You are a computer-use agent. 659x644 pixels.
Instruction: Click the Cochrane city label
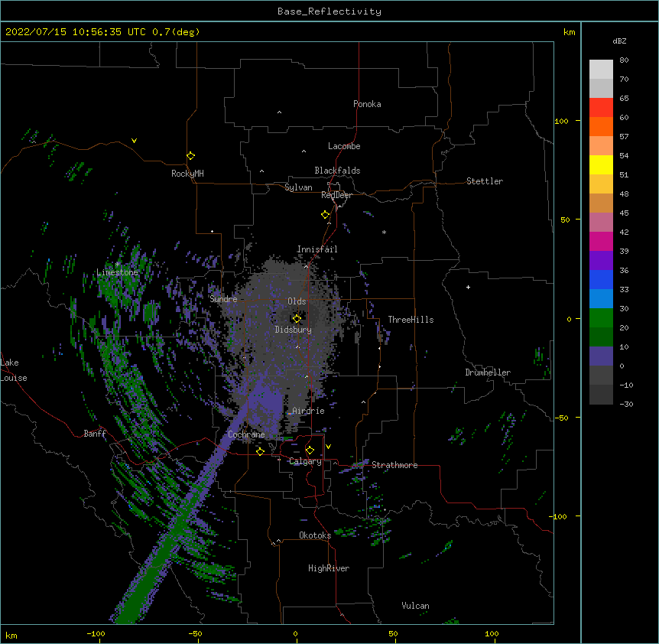246,434
